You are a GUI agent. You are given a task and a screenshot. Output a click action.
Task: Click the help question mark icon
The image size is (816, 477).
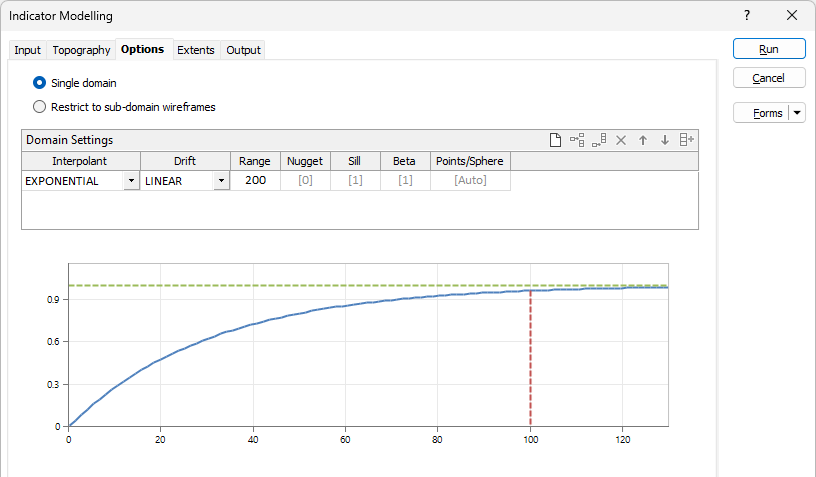tap(747, 16)
